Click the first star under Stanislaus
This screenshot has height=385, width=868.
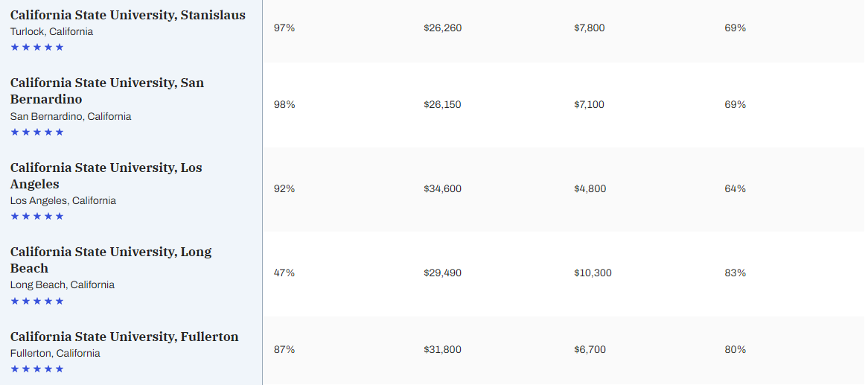(x=15, y=47)
